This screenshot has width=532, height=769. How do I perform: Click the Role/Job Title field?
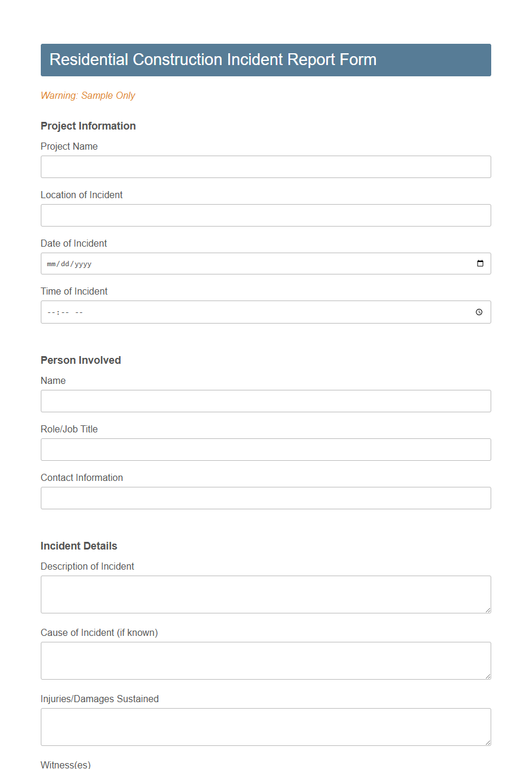265,450
